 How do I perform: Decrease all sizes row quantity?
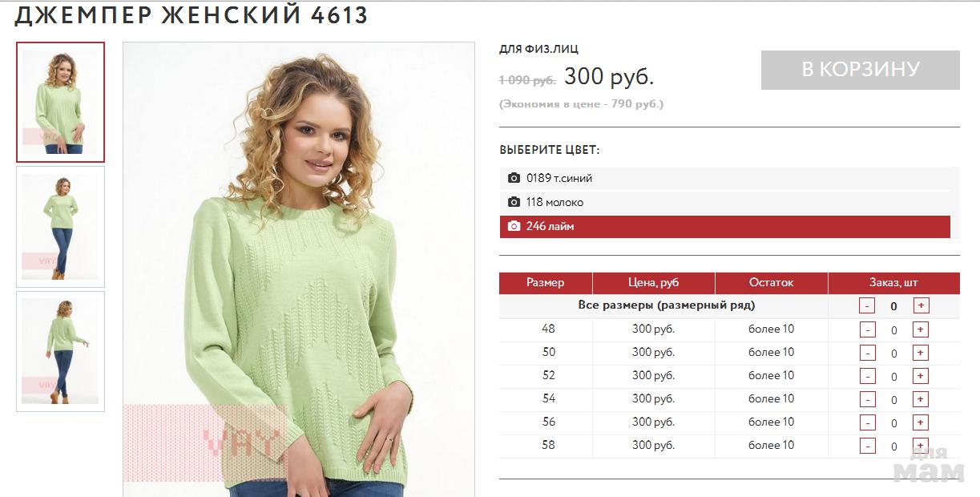(x=868, y=305)
